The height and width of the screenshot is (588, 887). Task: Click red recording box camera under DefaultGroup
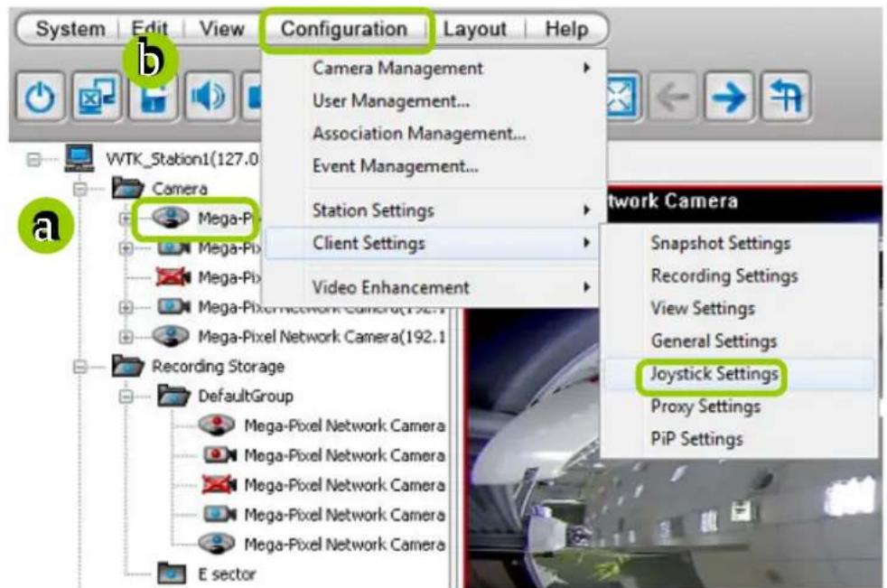(x=220, y=454)
